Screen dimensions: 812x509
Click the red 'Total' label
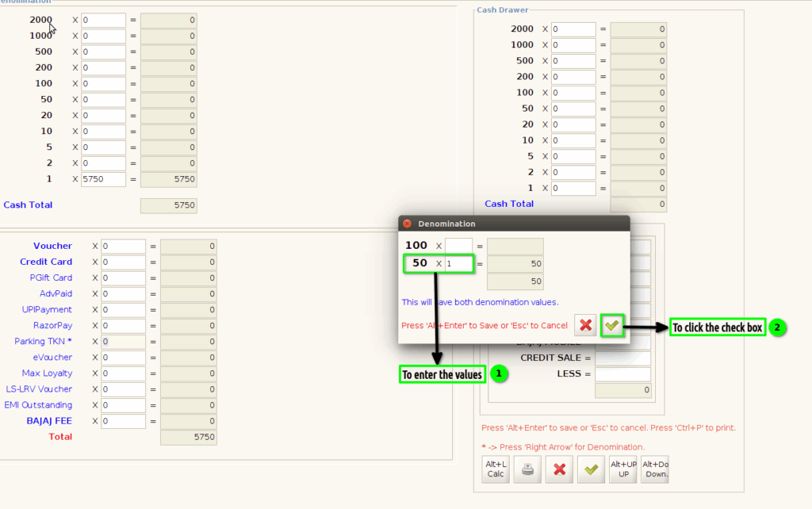tap(60, 437)
